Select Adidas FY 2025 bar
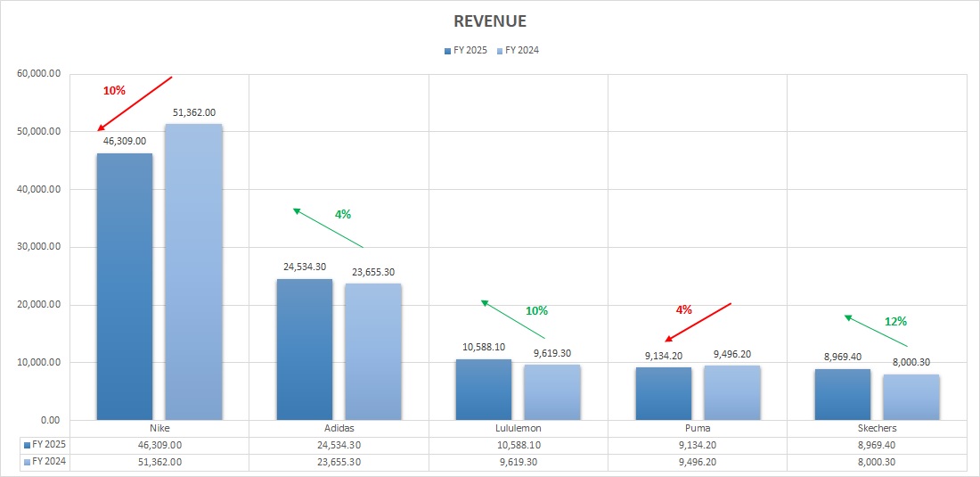 pyautogui.click(x=305, y=350)
